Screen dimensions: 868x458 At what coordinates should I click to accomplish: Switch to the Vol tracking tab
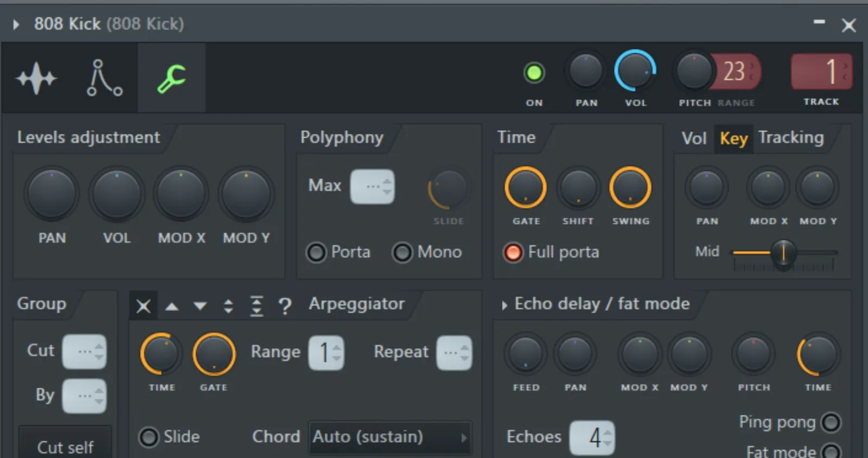tap(694, 138)
